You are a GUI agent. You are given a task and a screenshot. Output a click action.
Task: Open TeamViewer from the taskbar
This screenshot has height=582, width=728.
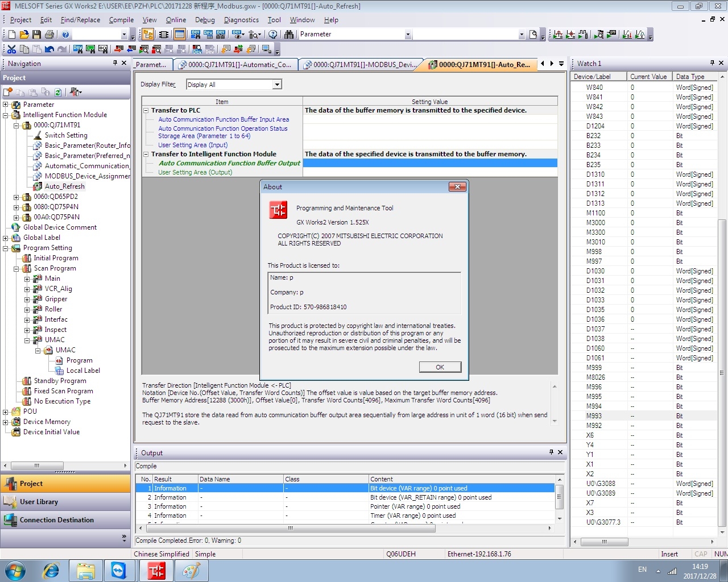pyautogui.click(x=119, y=571)
